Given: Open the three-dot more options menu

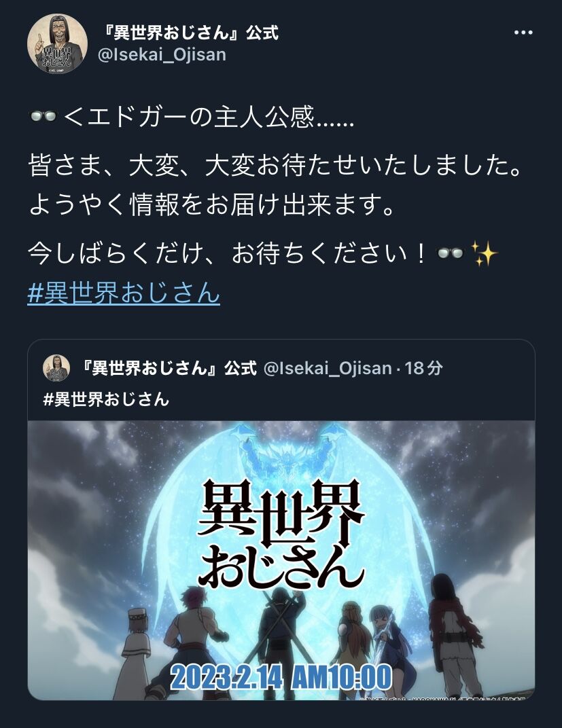Looking at the screenshot, I should tap(523, 33).
